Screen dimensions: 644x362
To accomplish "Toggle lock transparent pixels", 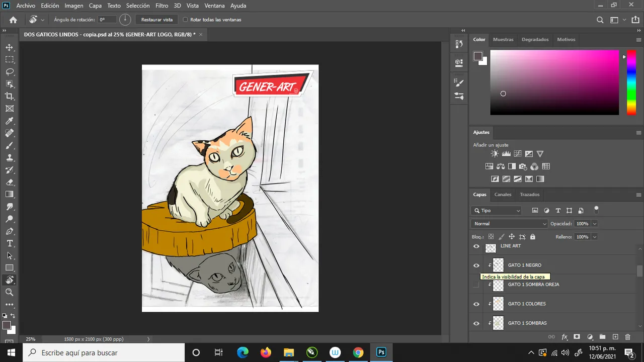I will (491, 237).
